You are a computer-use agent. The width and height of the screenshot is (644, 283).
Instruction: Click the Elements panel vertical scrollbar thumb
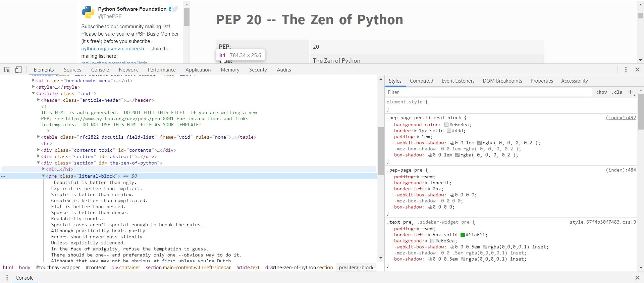pyautogui.click(x=381, y=151)
